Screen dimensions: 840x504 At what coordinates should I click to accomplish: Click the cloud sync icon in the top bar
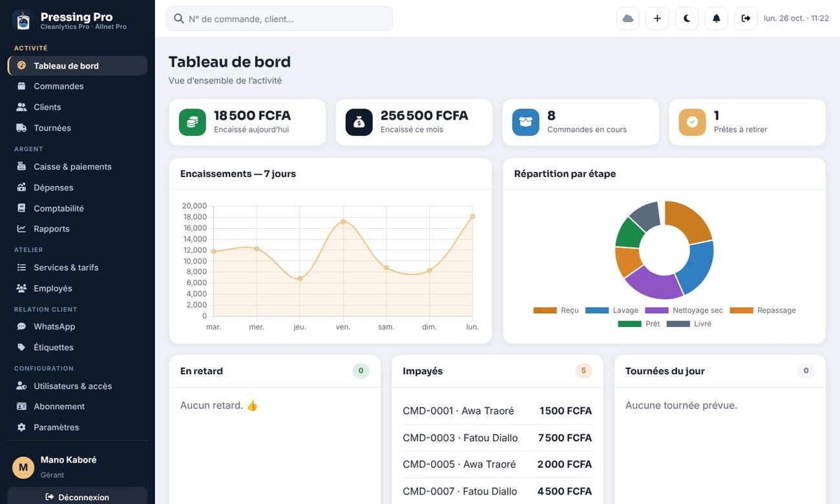pyautogui.click(x=627, y=18)
